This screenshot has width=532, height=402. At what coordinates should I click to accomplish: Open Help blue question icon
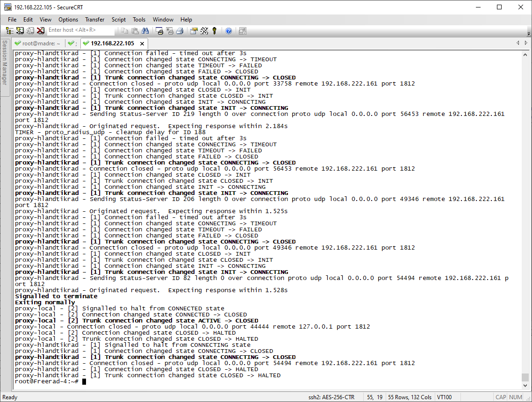point(229,31)
